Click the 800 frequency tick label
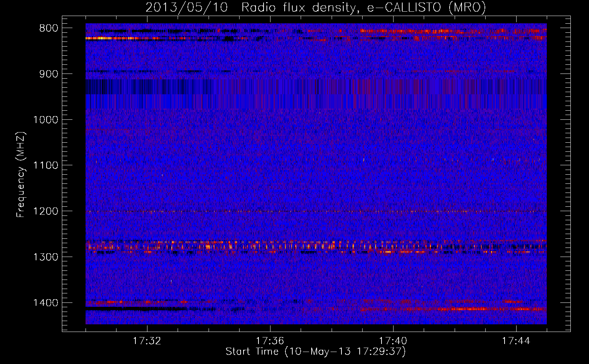The height and width of the screenshot is (364, 589). [49, 28]
